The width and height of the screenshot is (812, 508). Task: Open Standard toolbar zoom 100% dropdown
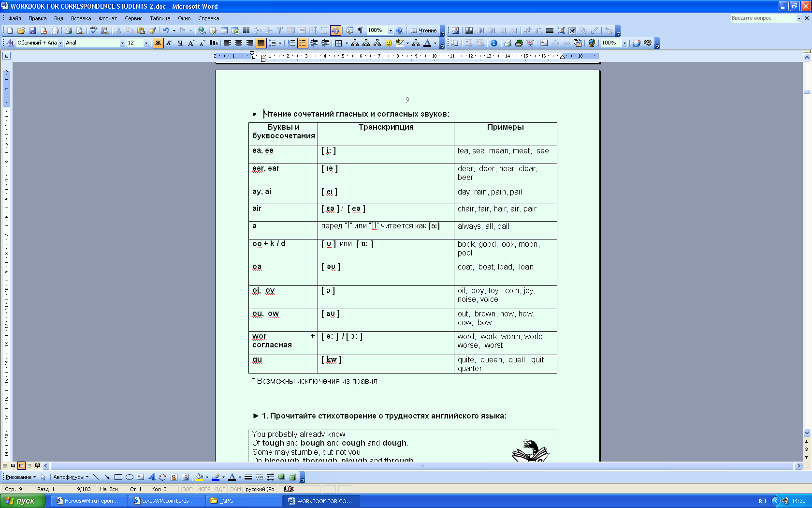pos(391,30)
